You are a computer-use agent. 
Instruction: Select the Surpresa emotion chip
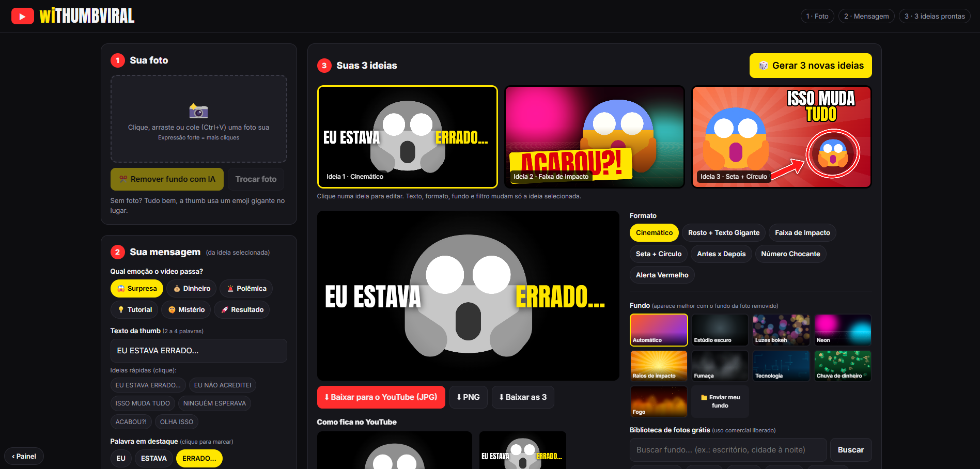(x=137, y=288)
